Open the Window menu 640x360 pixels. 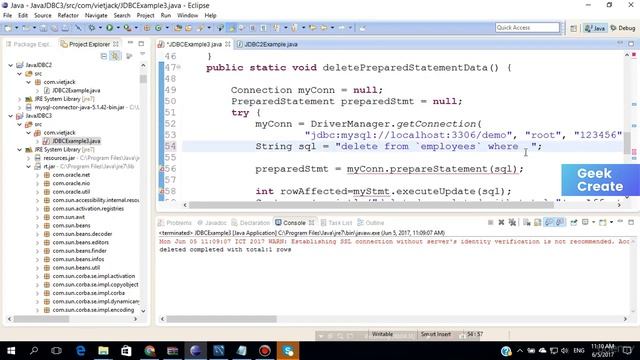click(x=187, y=16)
